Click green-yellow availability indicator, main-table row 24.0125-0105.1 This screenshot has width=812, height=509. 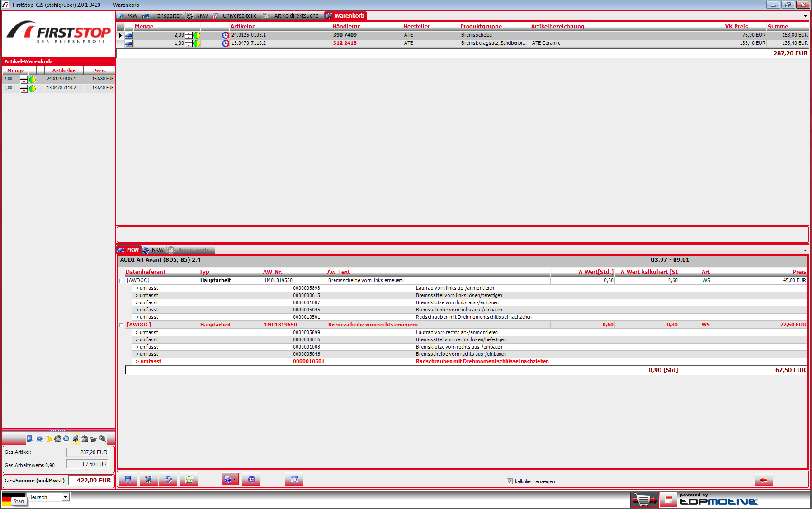click(x=197, y=35)
